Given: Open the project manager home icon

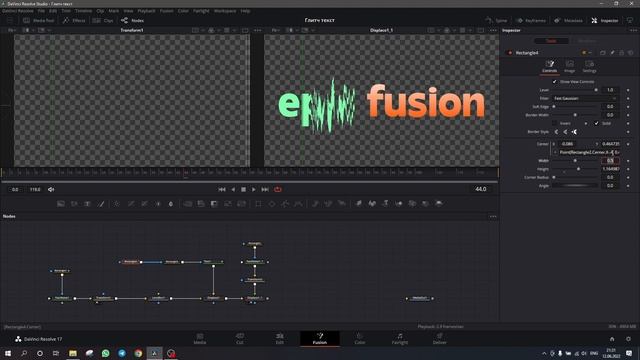Looking at the screenshot, I should (612, 339).
